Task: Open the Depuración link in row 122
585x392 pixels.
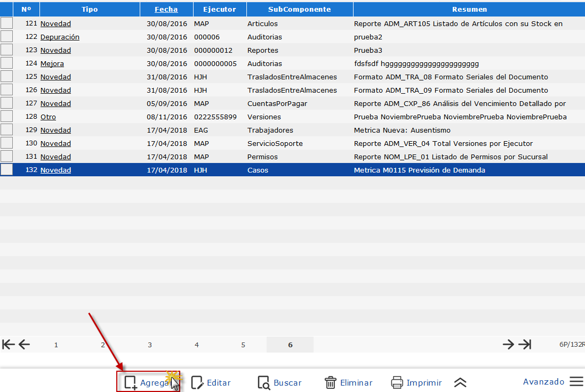Action: [x=60, y=37]
